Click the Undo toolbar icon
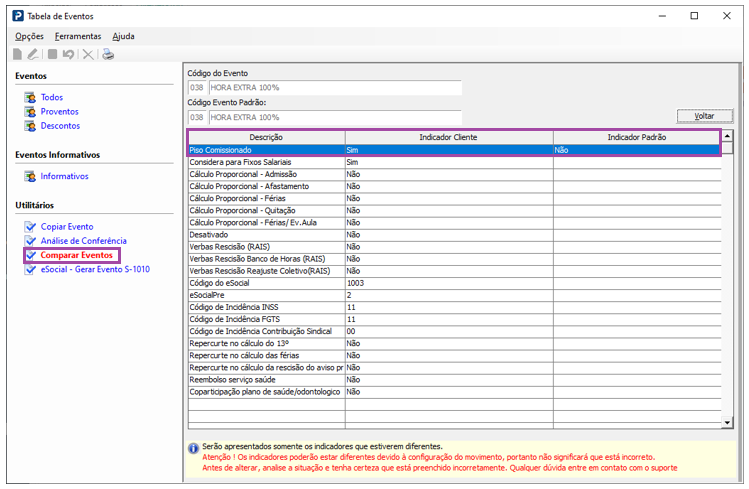 [68, 54]
